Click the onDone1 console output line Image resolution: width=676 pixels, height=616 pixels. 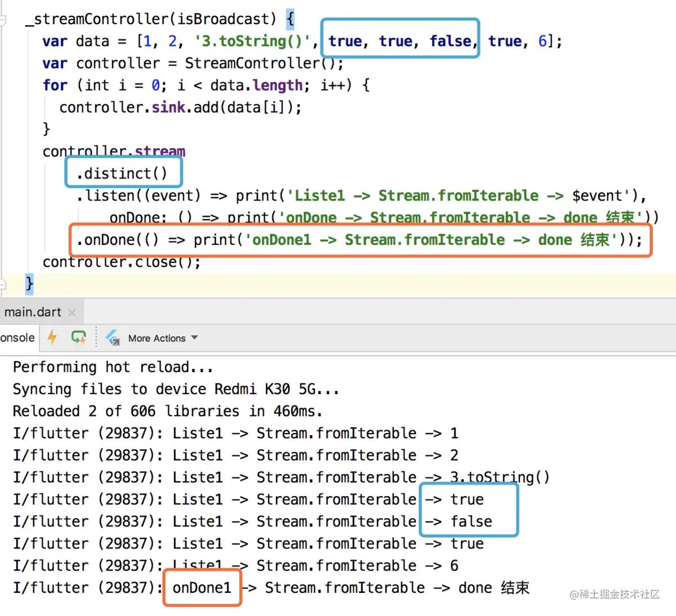tap(272, 588)
